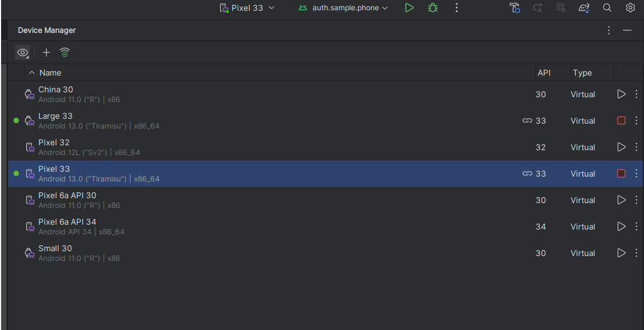Toggle the eye icon device filter
Image resolution: width=644 pixels, height=330 pixels.
click(x=23, y=52)
